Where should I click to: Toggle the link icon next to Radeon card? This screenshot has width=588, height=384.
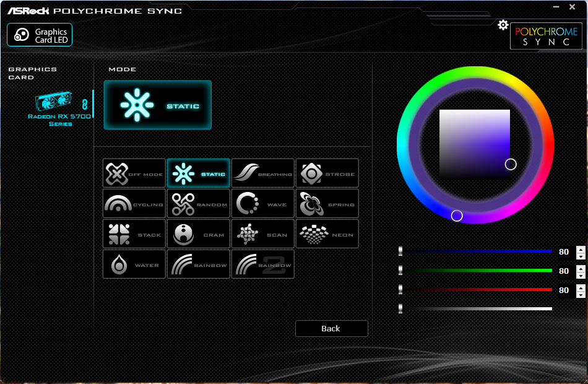[85, 104]
